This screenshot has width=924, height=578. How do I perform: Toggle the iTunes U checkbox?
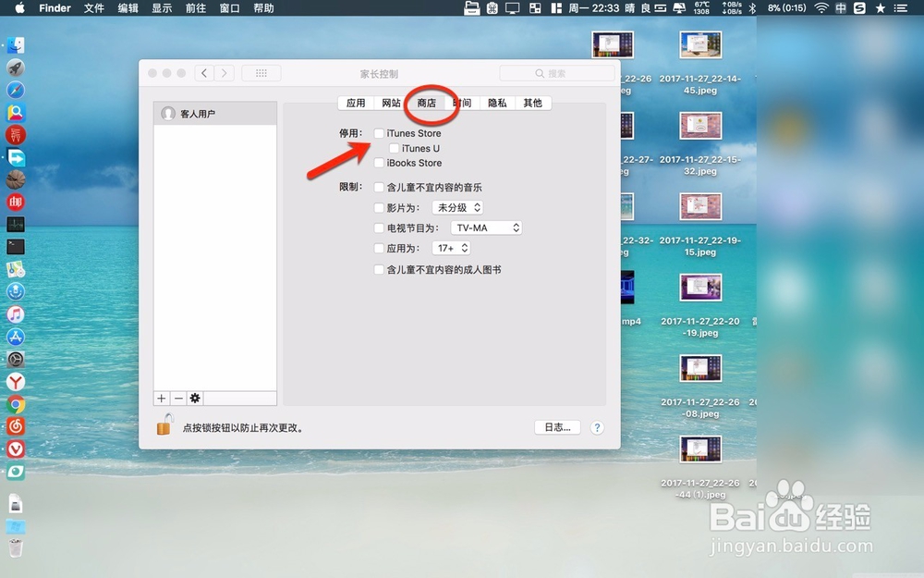point(395,148)
